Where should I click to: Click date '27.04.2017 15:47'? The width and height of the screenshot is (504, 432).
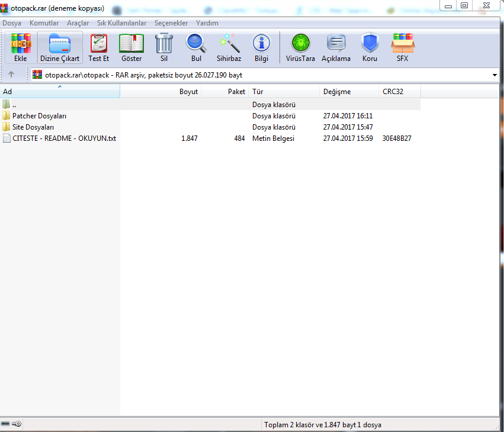click(348, 127)
